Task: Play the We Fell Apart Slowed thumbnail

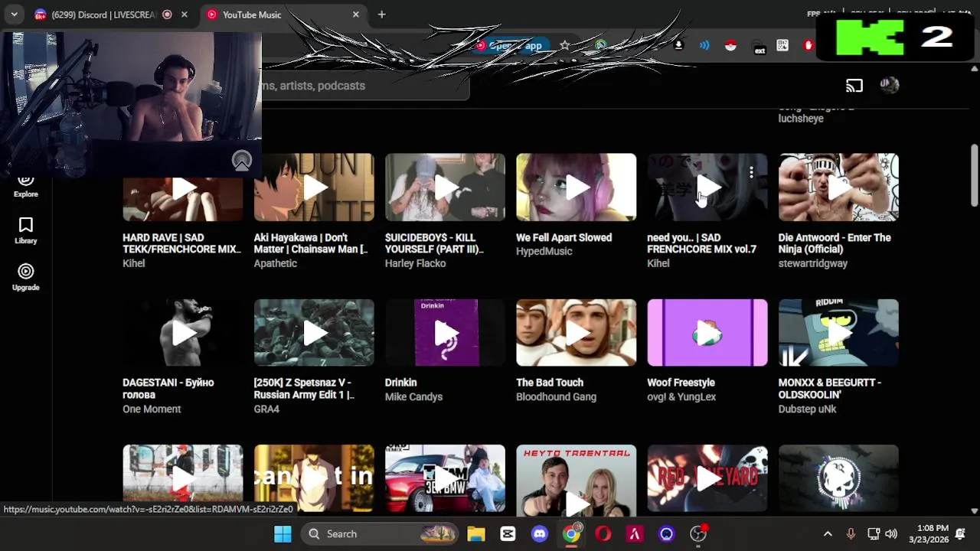Action: tap(576, 187)
